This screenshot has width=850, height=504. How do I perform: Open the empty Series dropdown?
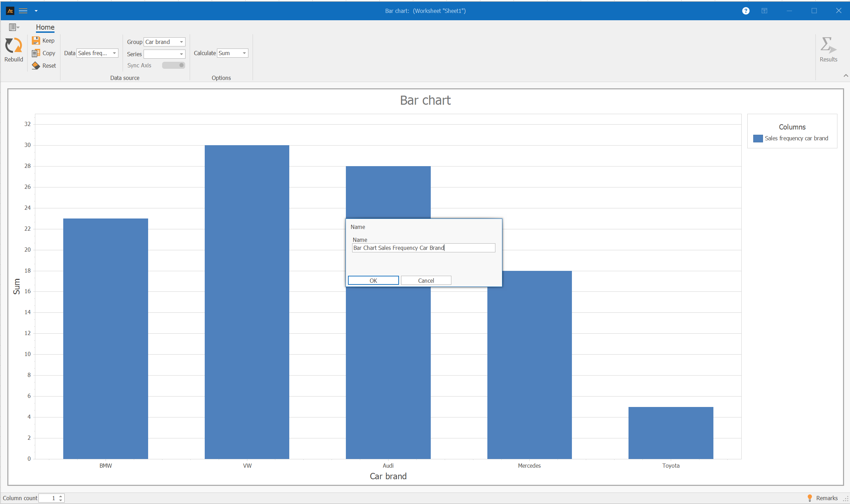[x=181, y=54]
